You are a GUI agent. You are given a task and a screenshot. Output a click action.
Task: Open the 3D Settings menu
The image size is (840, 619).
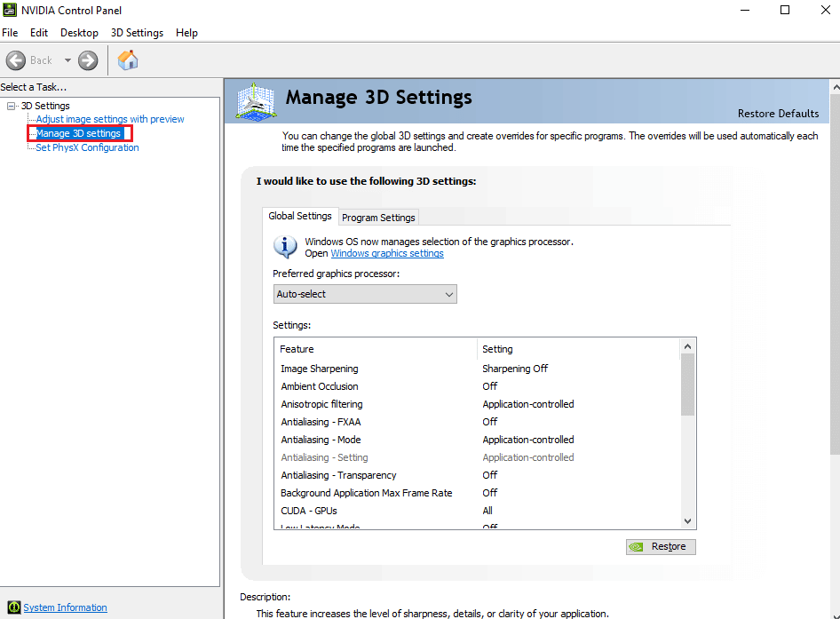(137, 33)
